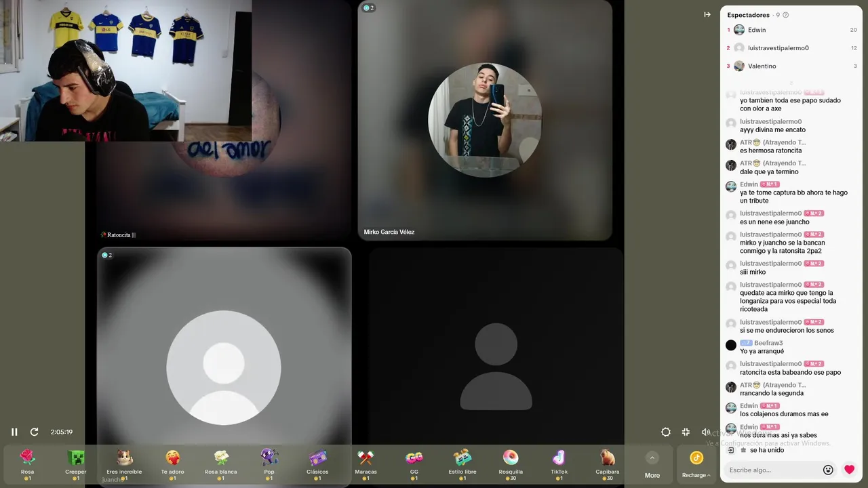Open luistravestipalermo0's avatar in top viewers
The width and height of the screenshot is (868, 488).
739,48
